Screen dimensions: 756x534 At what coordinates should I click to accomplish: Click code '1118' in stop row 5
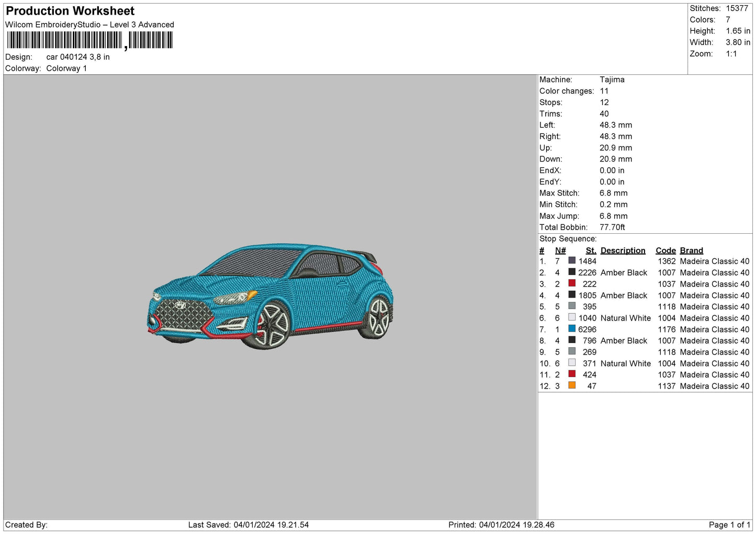667,306
